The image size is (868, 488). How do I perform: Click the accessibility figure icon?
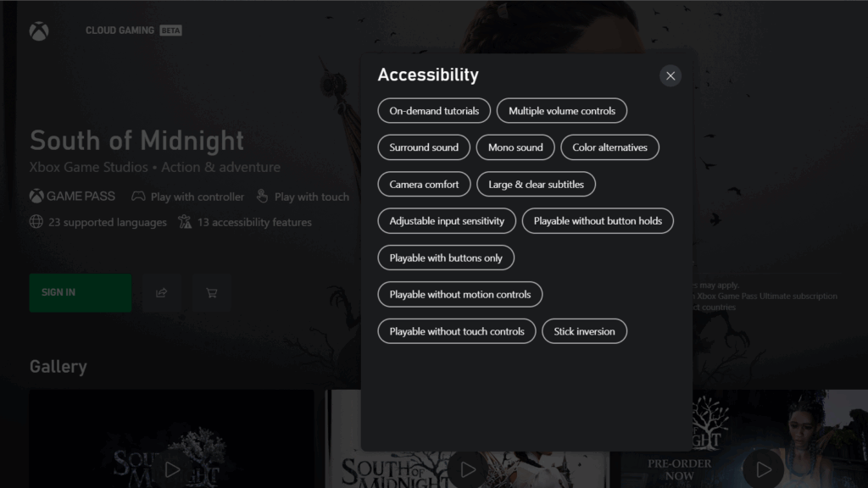185,222
